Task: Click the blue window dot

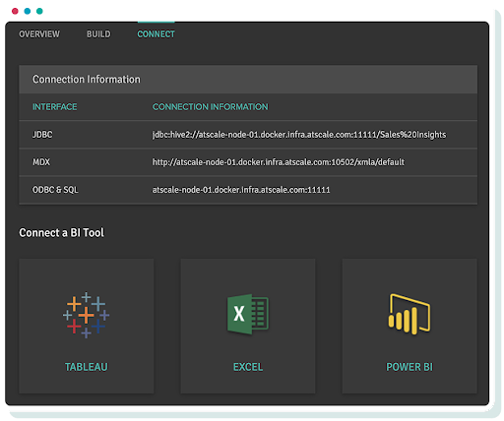Action: pyautogui.click(x=28, y=11)
